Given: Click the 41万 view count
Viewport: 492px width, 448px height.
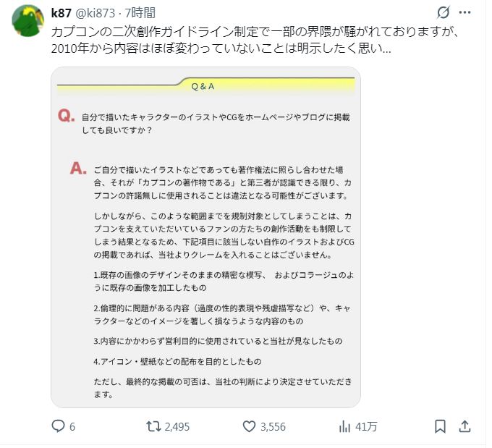Looking at the screenshot, I should pos(366,427).
